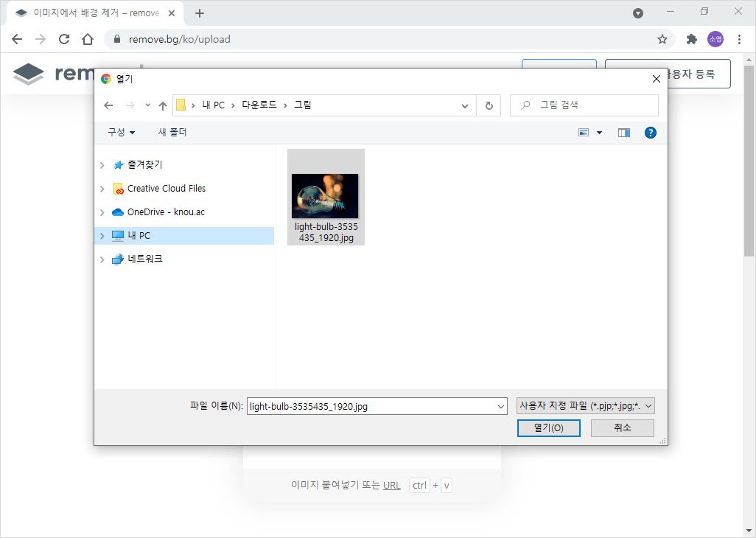Expand the 즐겨찾기 tree node

pyautogui.click(x=102, y=165)
